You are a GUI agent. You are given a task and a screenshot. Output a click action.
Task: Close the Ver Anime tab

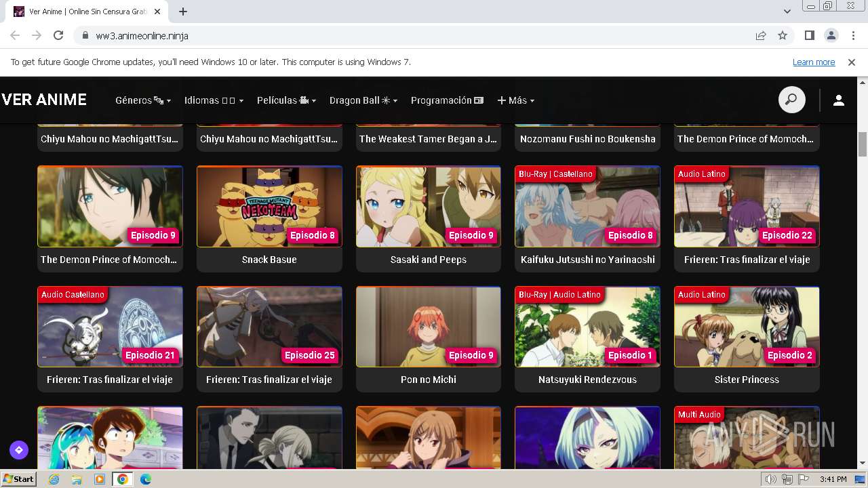point(158,12)
